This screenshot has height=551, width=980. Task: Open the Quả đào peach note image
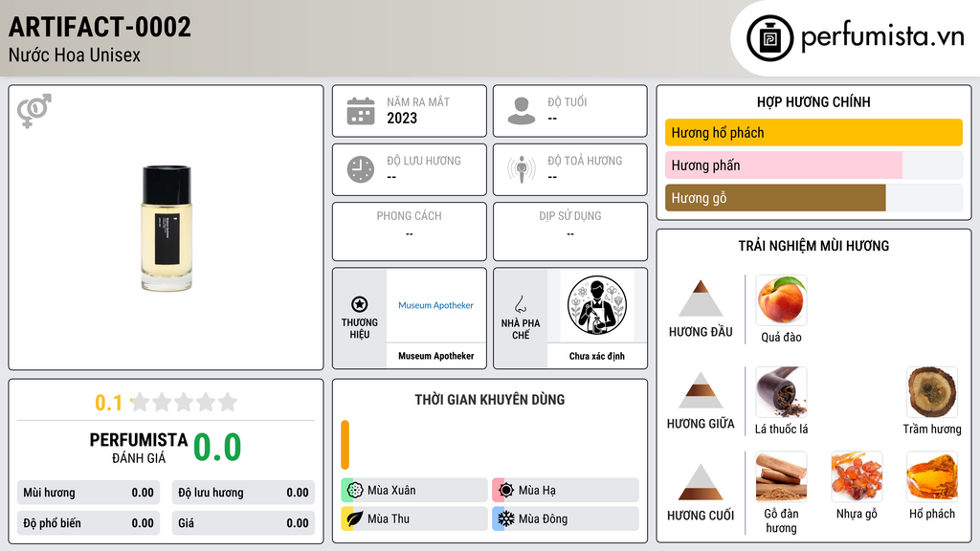(x=781, y=299)
